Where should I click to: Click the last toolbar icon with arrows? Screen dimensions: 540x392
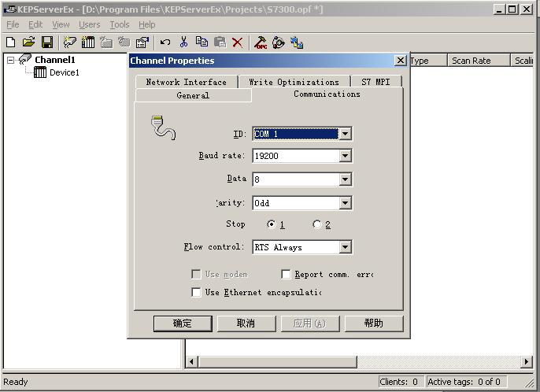297,43
